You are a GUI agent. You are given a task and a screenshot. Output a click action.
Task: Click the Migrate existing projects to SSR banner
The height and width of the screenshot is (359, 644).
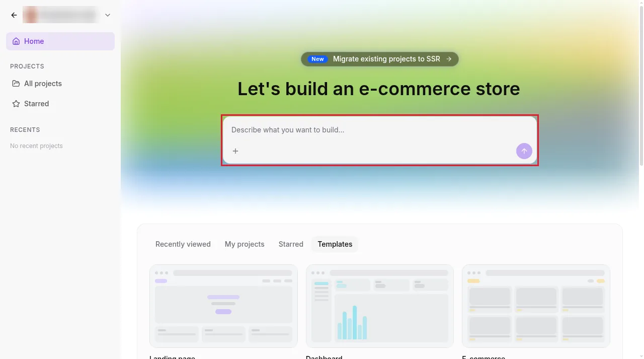click(380, 59)
